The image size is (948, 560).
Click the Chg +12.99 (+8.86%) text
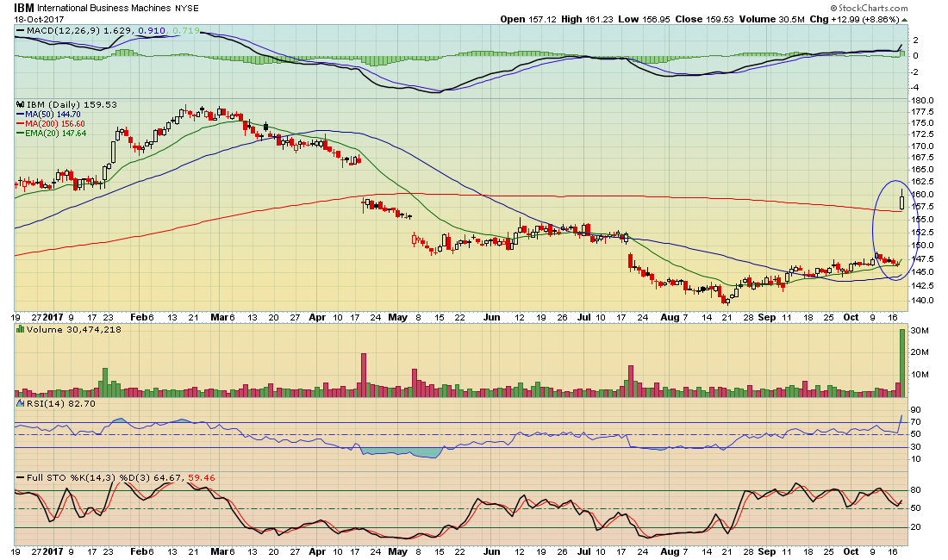(854, 19)
